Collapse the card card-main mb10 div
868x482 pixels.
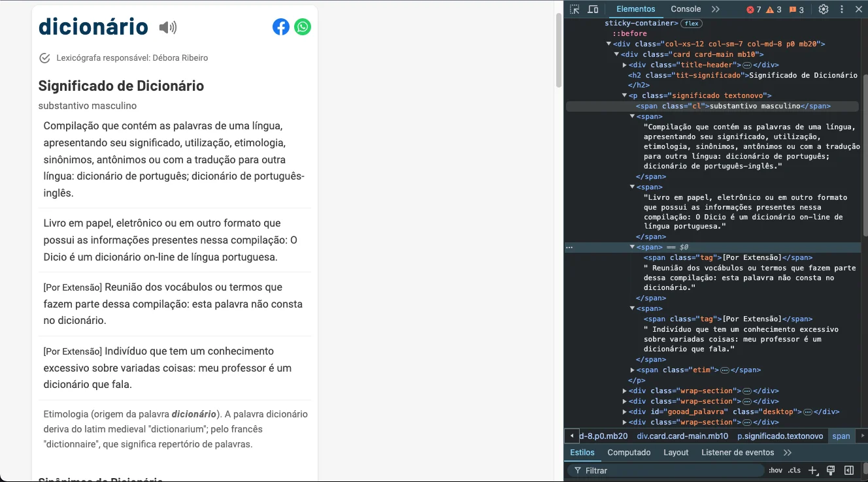[x=616, y=54]
